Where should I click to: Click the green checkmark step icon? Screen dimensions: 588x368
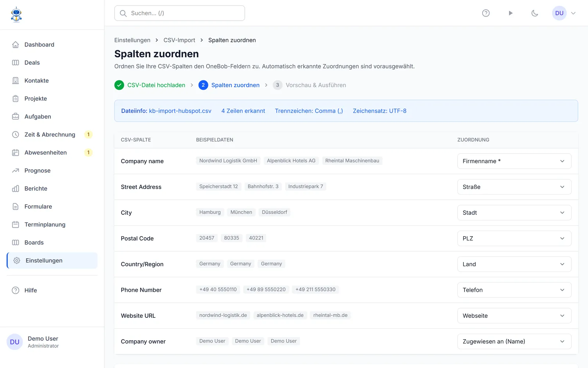119,85
